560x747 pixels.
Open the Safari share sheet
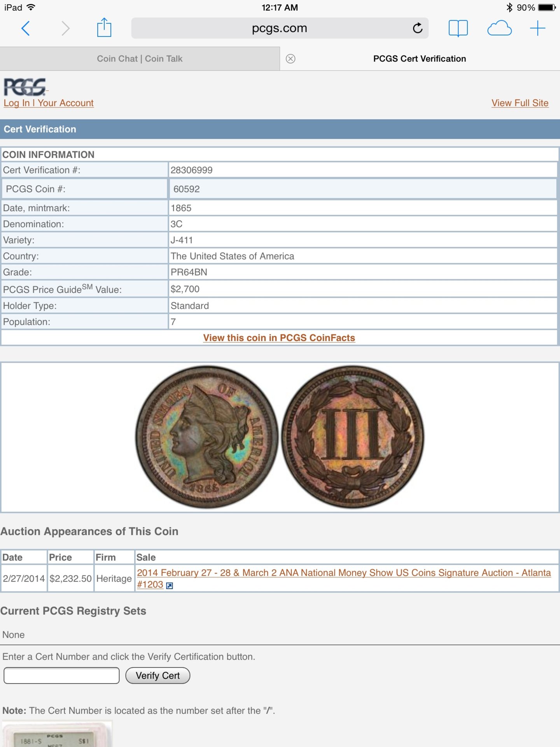coord(104,28)
